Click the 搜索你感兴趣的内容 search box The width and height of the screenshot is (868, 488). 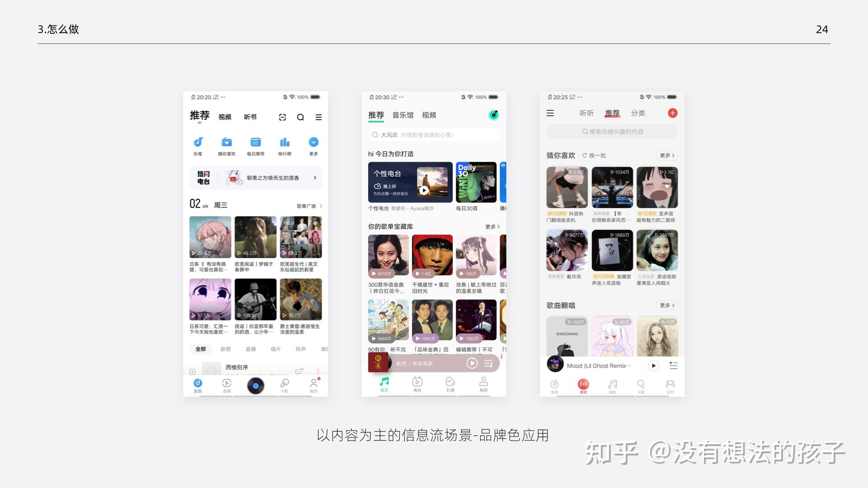[x=613, y=132]
